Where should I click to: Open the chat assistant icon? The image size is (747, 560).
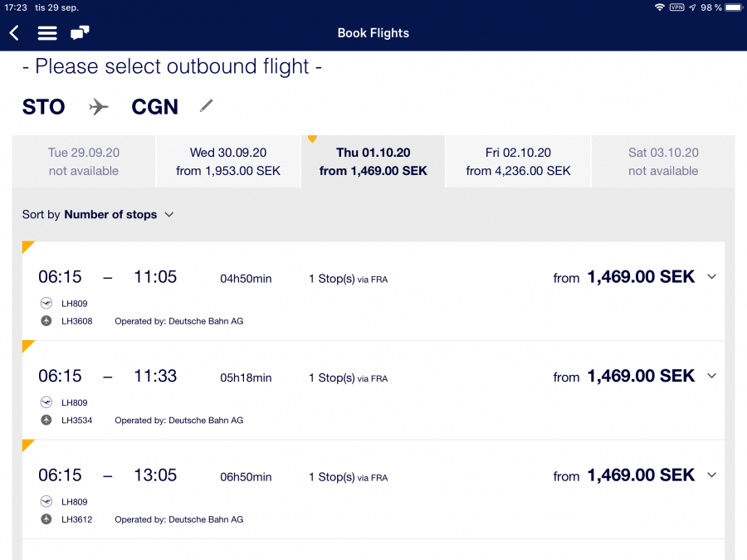[80, 33]
